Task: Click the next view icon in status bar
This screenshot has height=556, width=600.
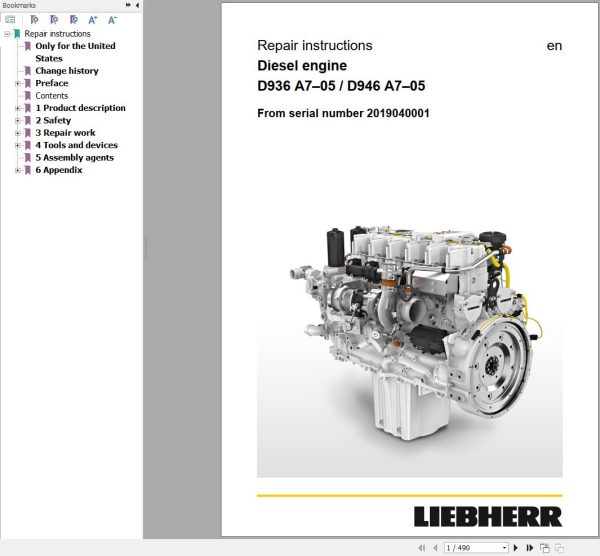Action: (x=559, y=548)
